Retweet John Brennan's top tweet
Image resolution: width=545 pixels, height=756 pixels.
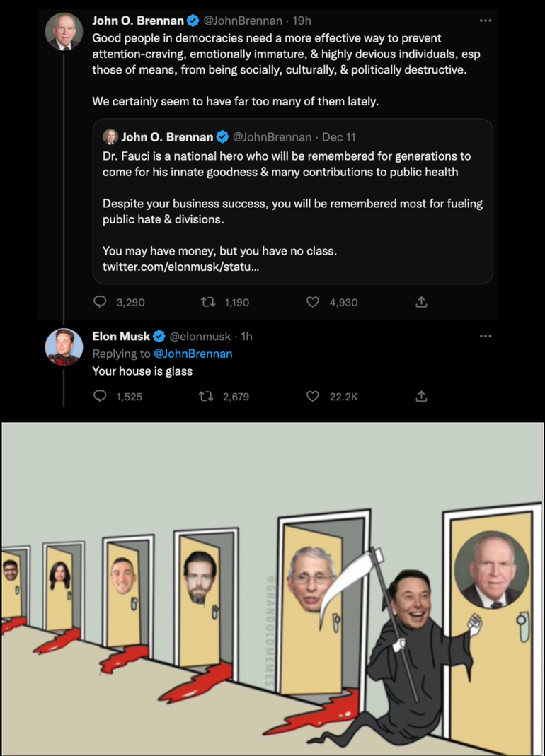pyautogui.click(x=209, y=303)
